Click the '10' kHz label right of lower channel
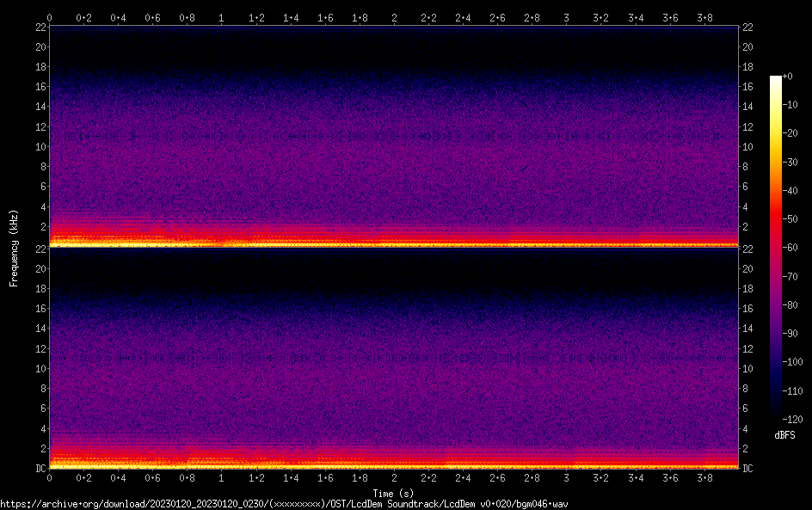The image size is (812, 510). pyautogui.click(x=748, y=368)
